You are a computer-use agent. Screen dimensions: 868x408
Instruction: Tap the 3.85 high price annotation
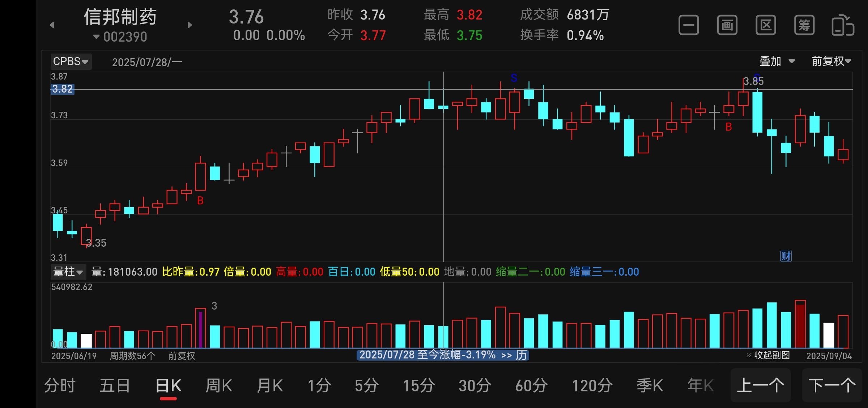click(x=753, y=81)
